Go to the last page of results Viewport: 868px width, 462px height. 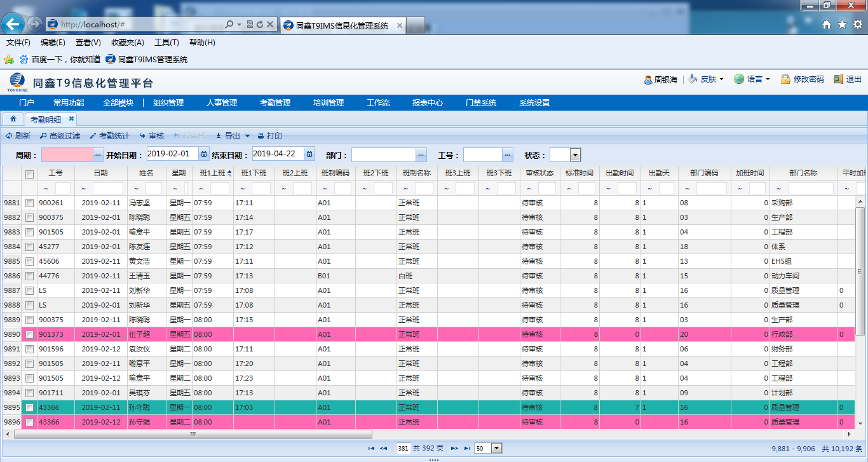tap(468, 449)
